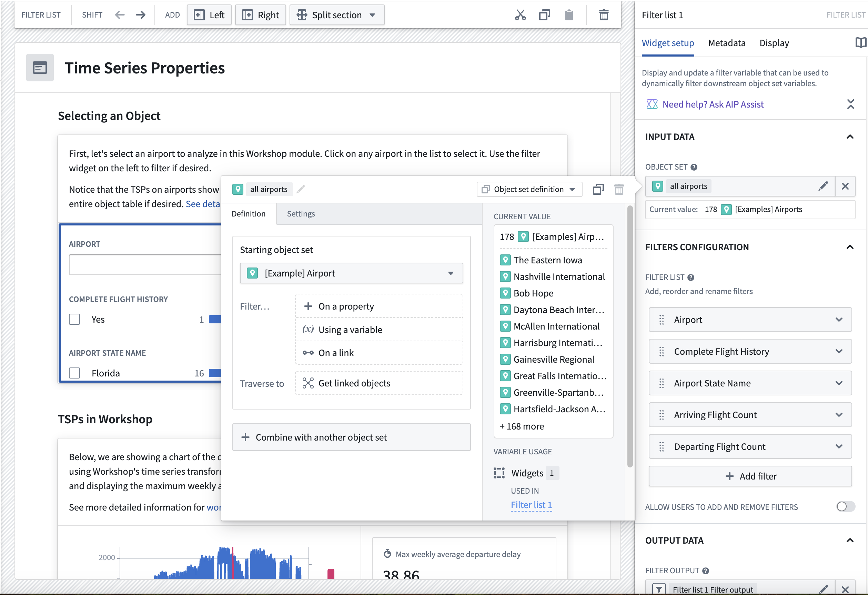Open the Need help? Ask AIP Assist link

point(713,104)
